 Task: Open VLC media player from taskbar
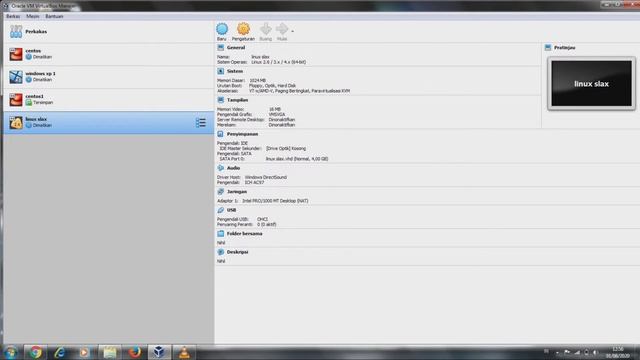(184, 352)
